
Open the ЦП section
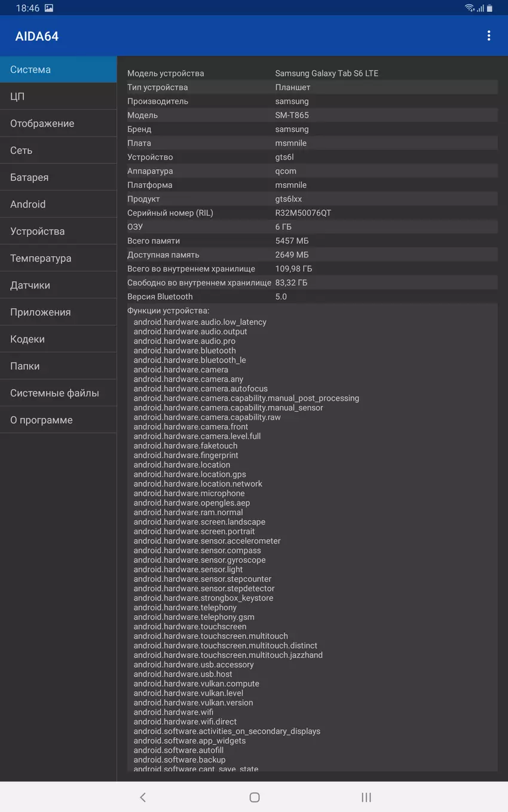point(58,96)
